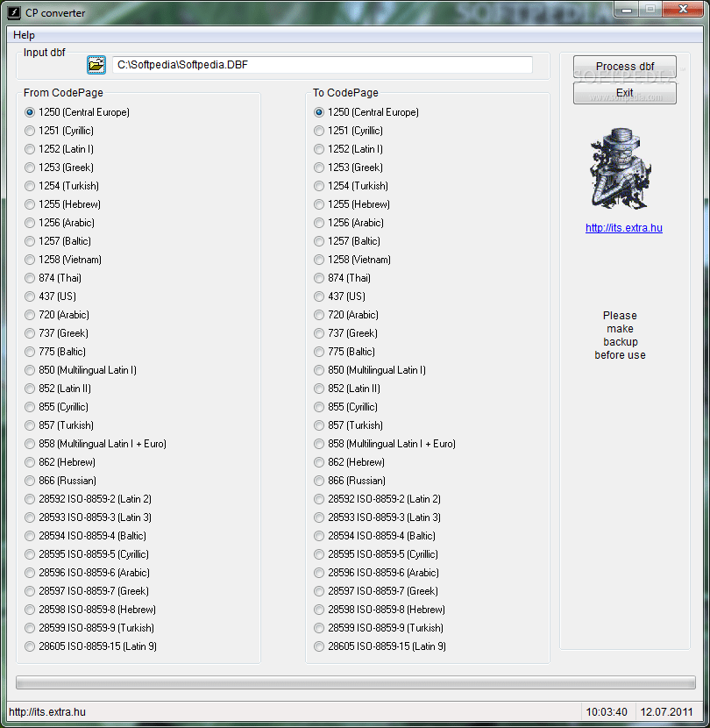Select 28605 ISO-8859-15 (Latin 9) target codepage
Image resolution: width=710 pixels, height=728 pixels.
pyautogui.click(x=318, y=646)
